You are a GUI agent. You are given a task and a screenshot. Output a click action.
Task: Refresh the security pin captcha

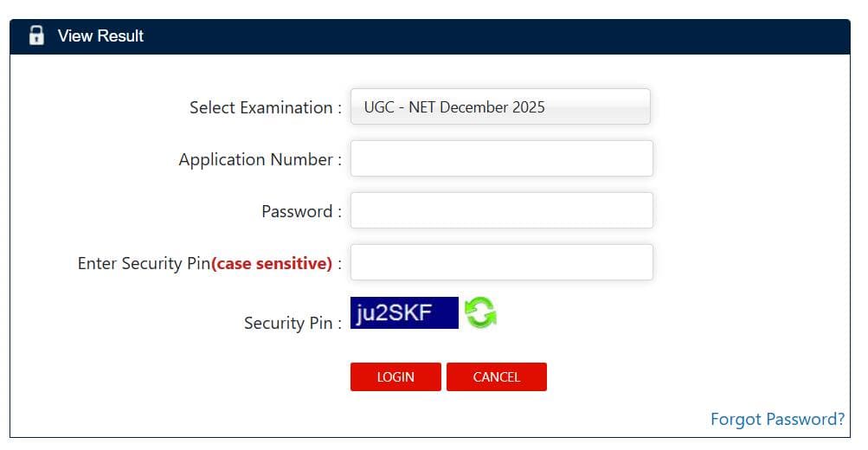pyautogui.click(x=480, y=312)
